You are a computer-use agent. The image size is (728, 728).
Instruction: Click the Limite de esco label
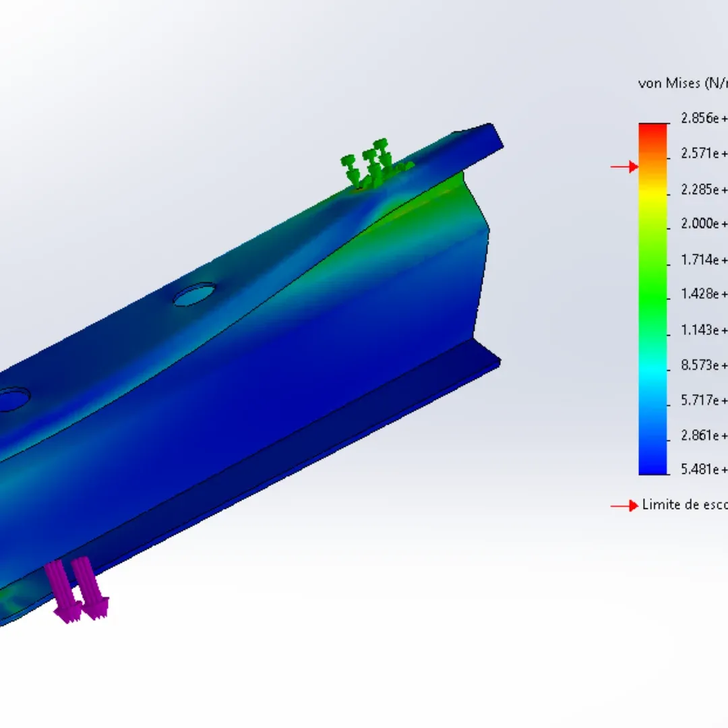pos(684,505)
